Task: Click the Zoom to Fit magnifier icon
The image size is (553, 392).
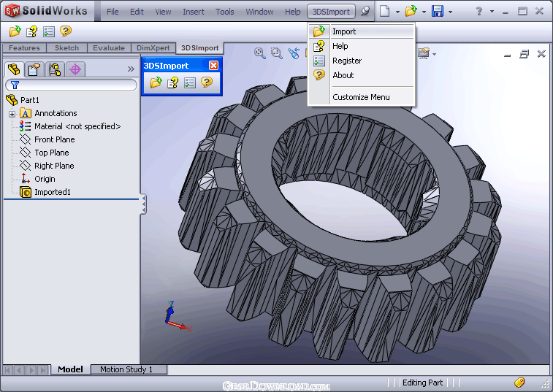Action: click(260, 53)
